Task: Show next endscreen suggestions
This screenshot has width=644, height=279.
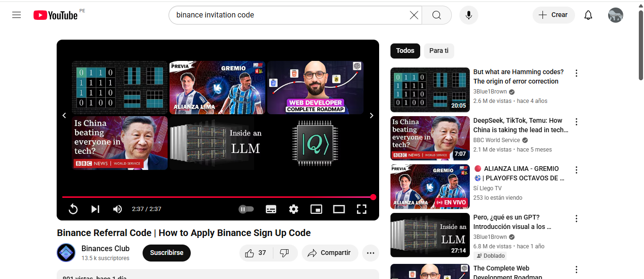Action: click(x=371, y=116)
